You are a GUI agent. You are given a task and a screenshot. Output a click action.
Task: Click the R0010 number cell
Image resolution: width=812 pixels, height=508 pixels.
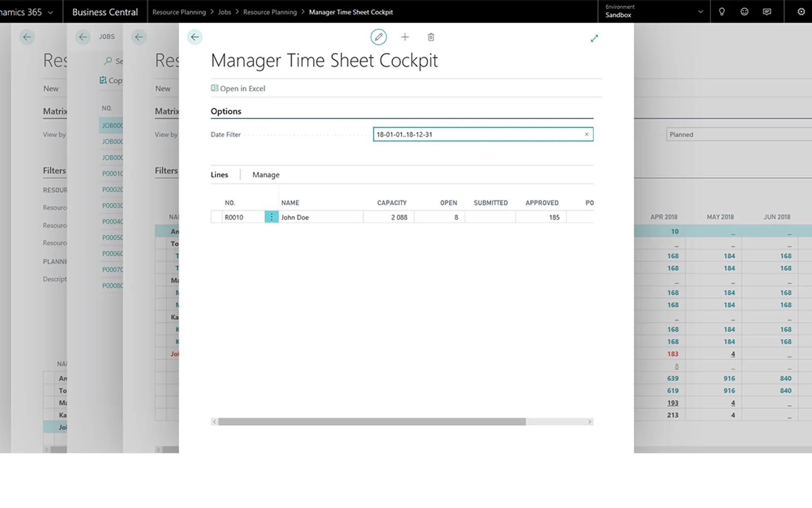tap(244, 217)
